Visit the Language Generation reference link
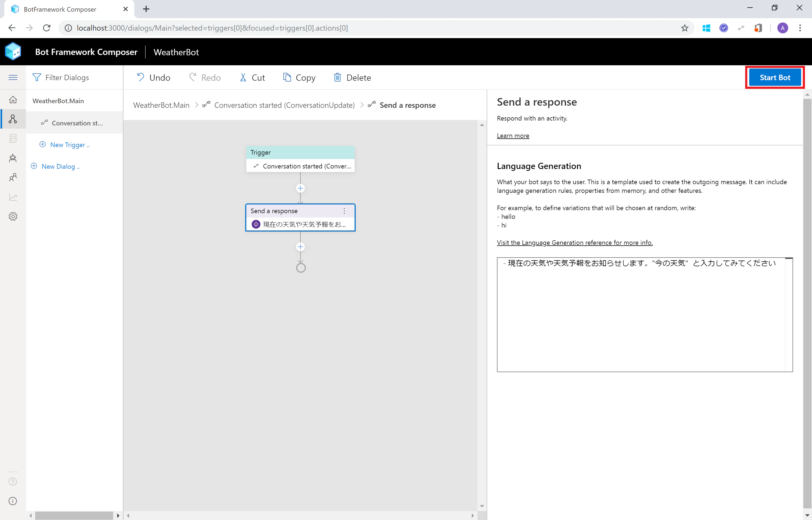 [x=575, y=242]
